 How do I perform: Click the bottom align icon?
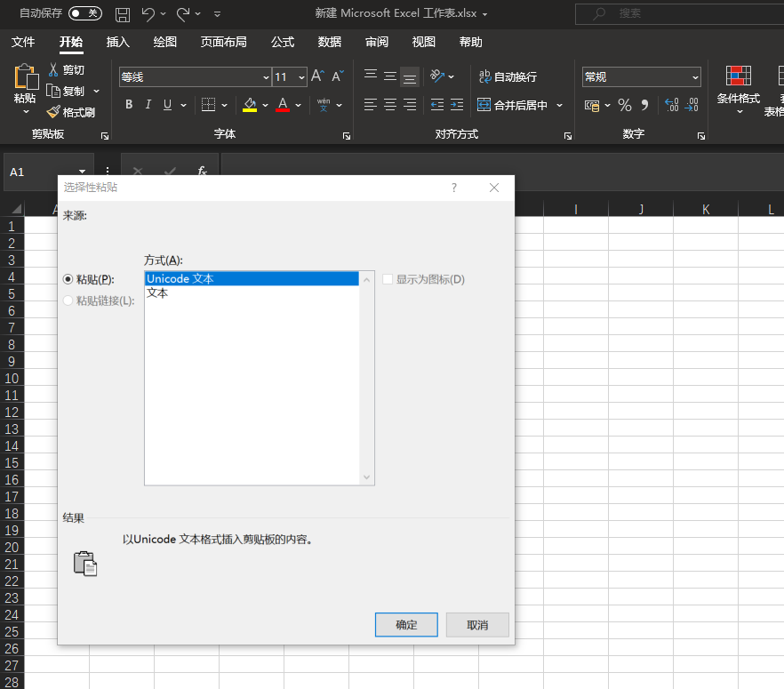(x=410, y=76)
